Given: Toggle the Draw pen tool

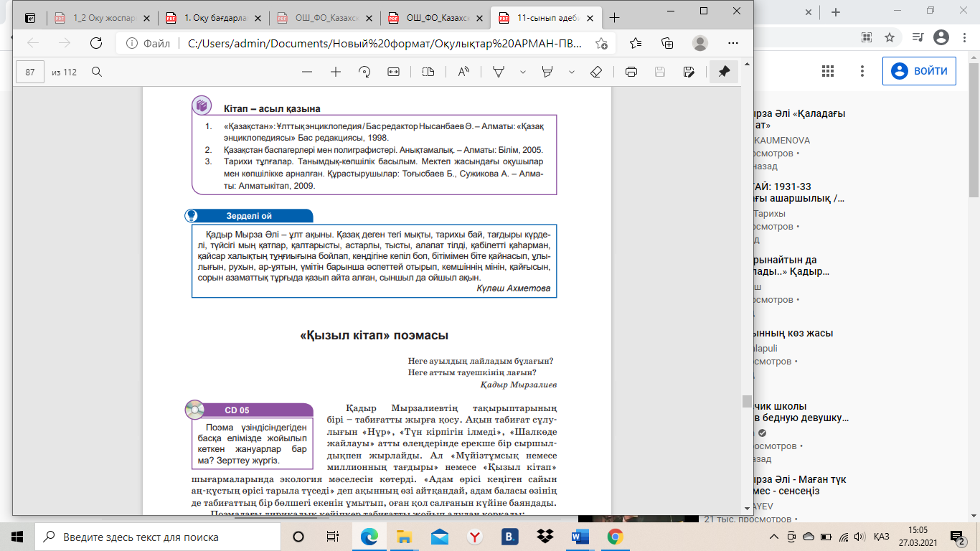Looking at the screenshot, I should click(499, 72).
